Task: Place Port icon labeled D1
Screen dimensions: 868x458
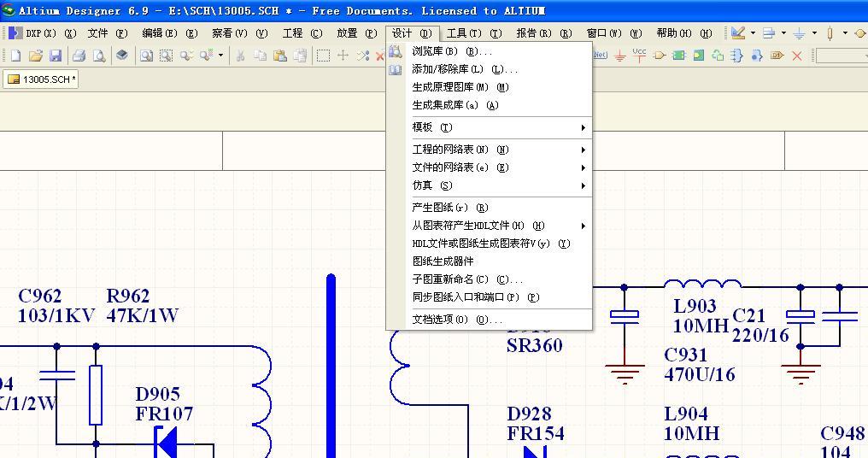Action: point(777,56)
